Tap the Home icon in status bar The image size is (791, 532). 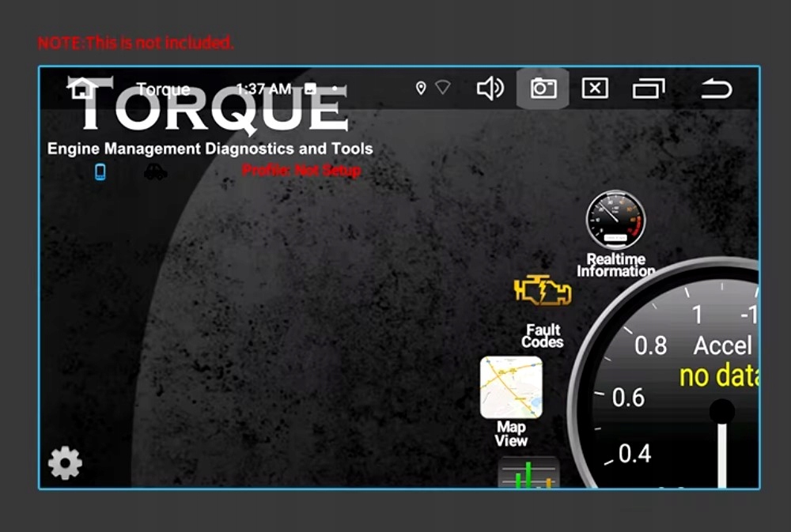81,89
